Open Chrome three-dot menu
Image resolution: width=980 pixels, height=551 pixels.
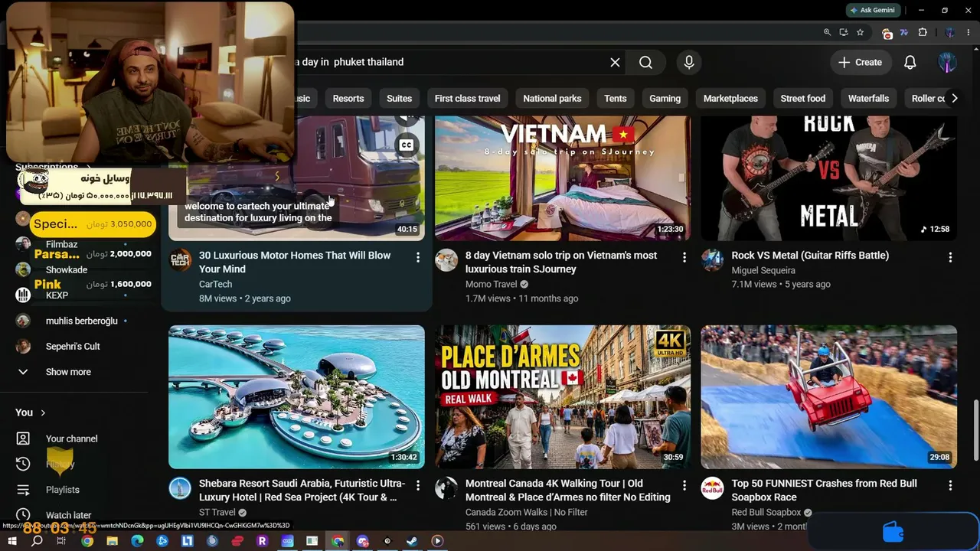coord(967,32)
